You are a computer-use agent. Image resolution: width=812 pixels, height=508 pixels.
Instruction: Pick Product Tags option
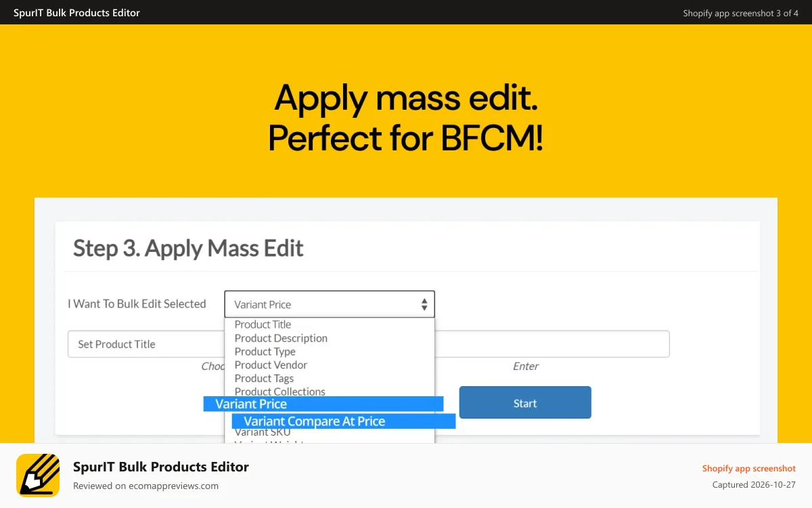coord(264,379)
